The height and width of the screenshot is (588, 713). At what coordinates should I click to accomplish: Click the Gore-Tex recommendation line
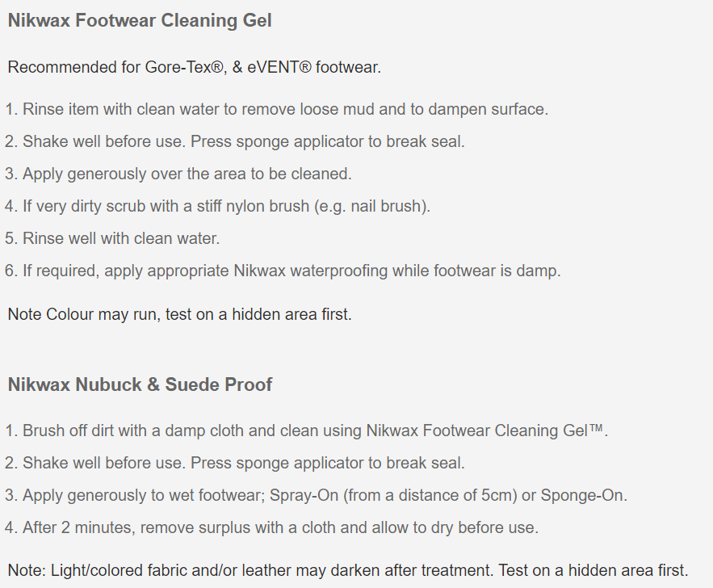coord(194,67)
